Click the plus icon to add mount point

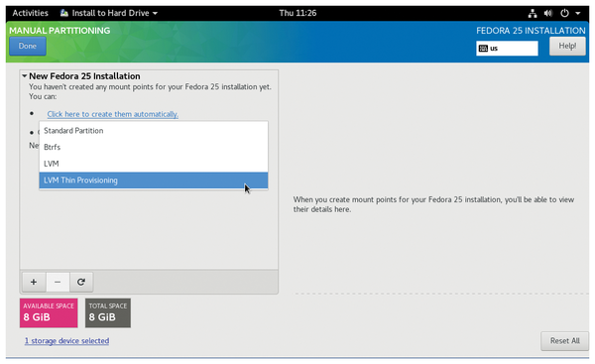34,282
